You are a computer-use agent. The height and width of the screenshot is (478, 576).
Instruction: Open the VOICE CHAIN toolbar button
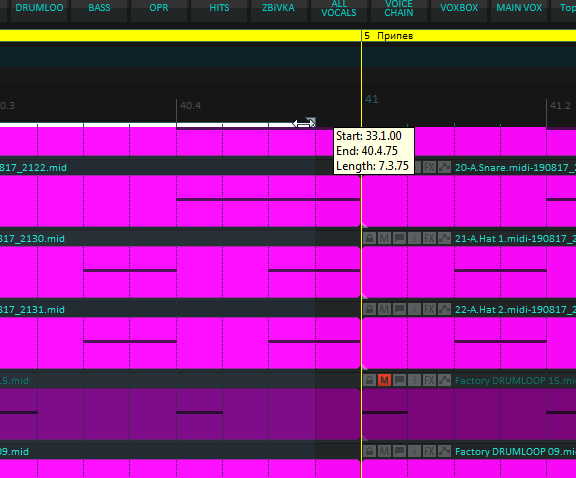[x=399, y=10]
